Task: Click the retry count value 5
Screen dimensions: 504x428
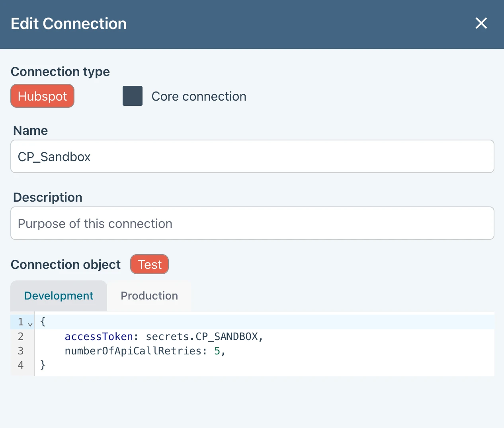Action: (217, 351)
